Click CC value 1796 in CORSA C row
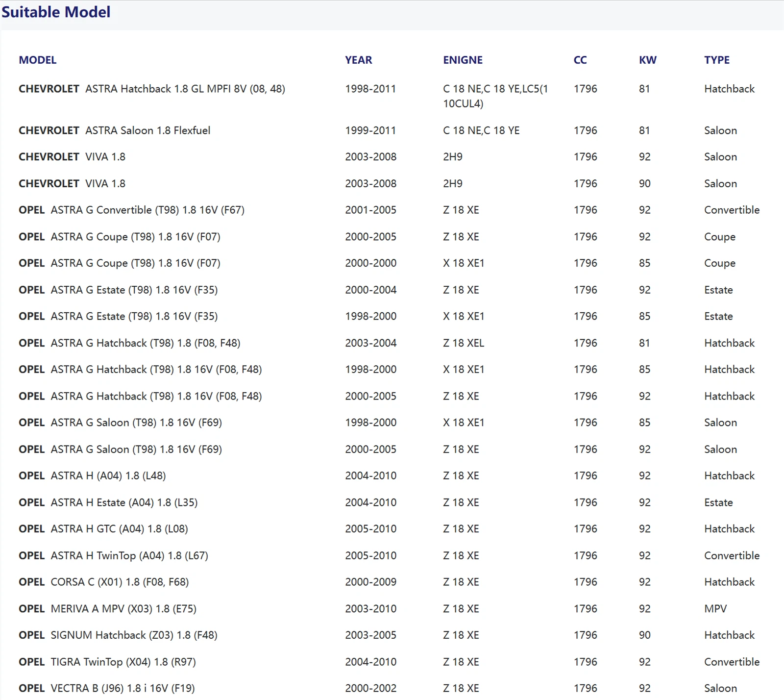This screenshot has height=700, width=784. coord(586,582)
